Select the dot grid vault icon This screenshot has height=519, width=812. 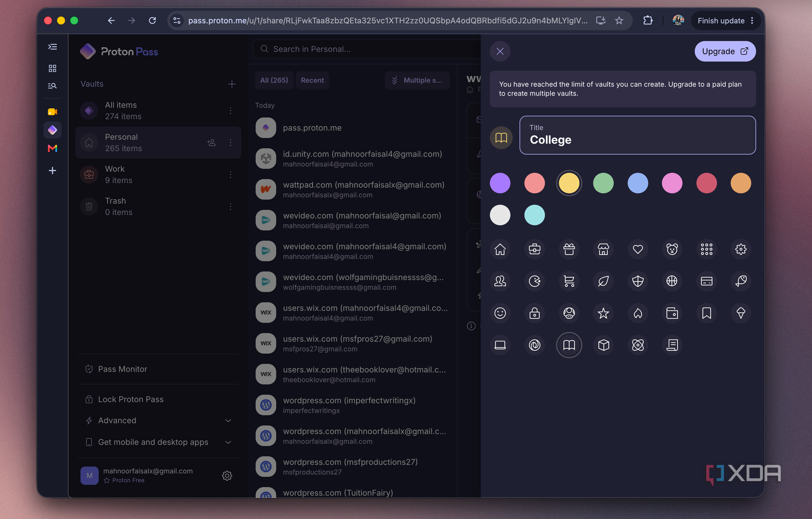(x=707, y=249)
